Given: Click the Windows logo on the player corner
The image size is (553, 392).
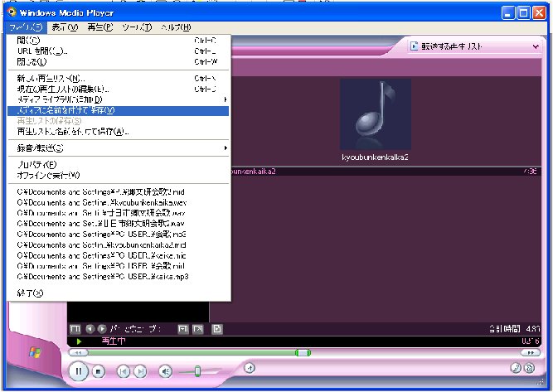Looking at the screenshot, I should tap(35, 352).
